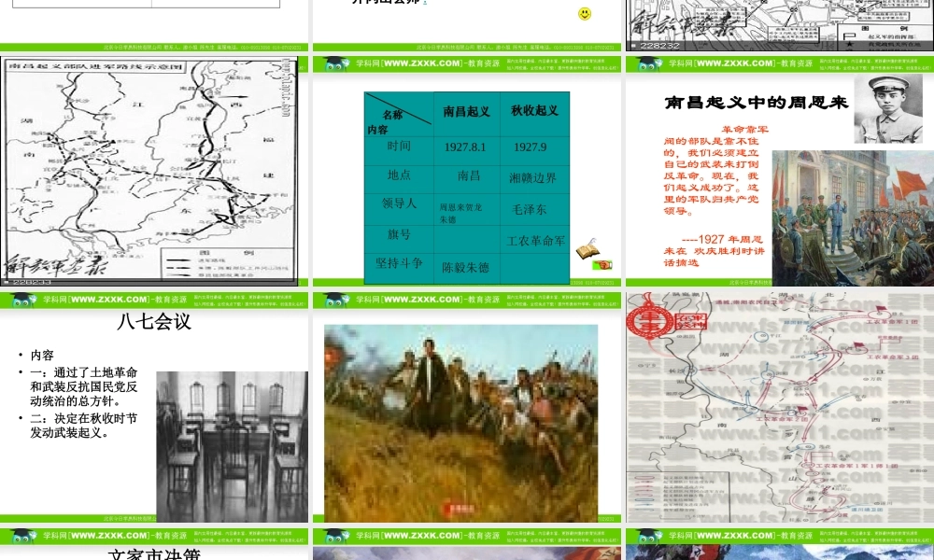Click the 学科网 header text above the table slide
934x560 pixels.
coord(428,63)
